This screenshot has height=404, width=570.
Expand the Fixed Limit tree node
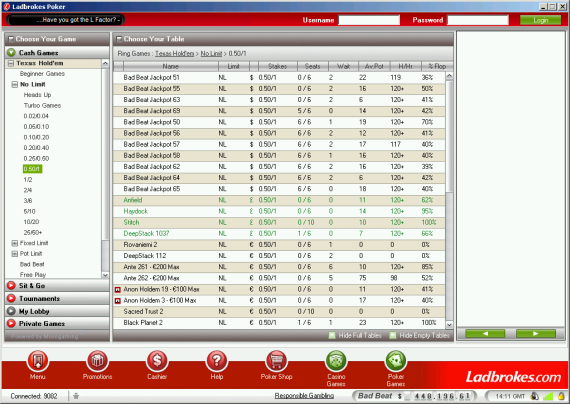point(15,243)
